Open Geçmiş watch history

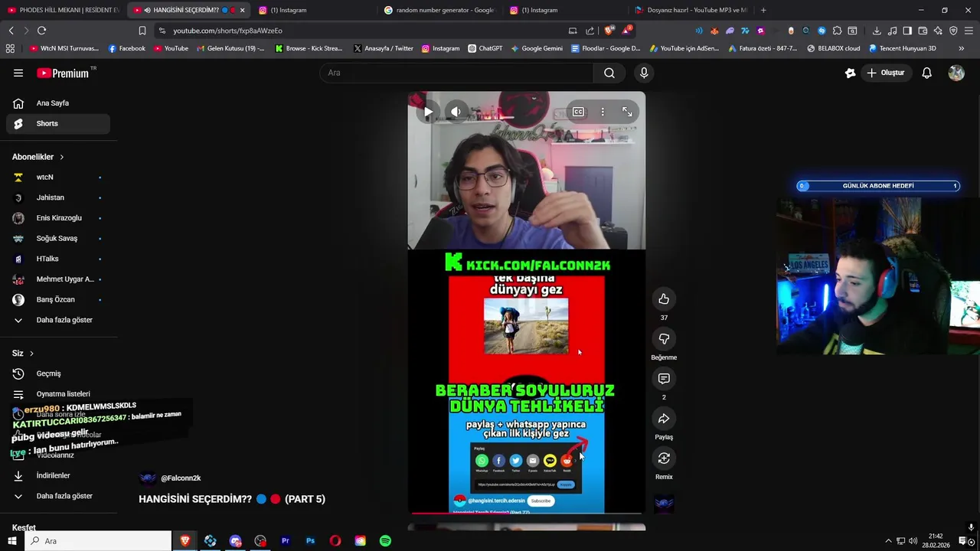click(x=58, y=373)
